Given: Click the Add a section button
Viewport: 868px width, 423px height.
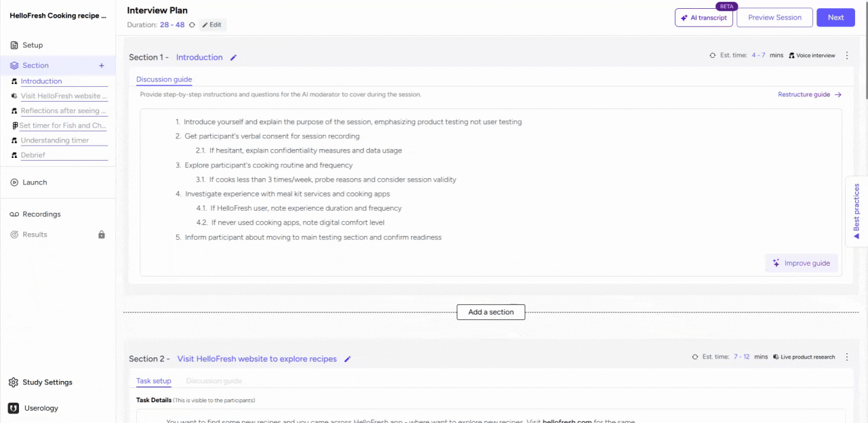Looking at the screenshot, I should 490,312.
